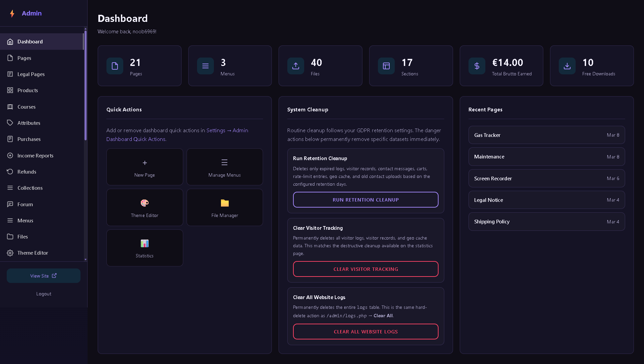Click the Files stat card upload icon
The width and height of the screenshot is (644, 364).
tap(296, 66)
